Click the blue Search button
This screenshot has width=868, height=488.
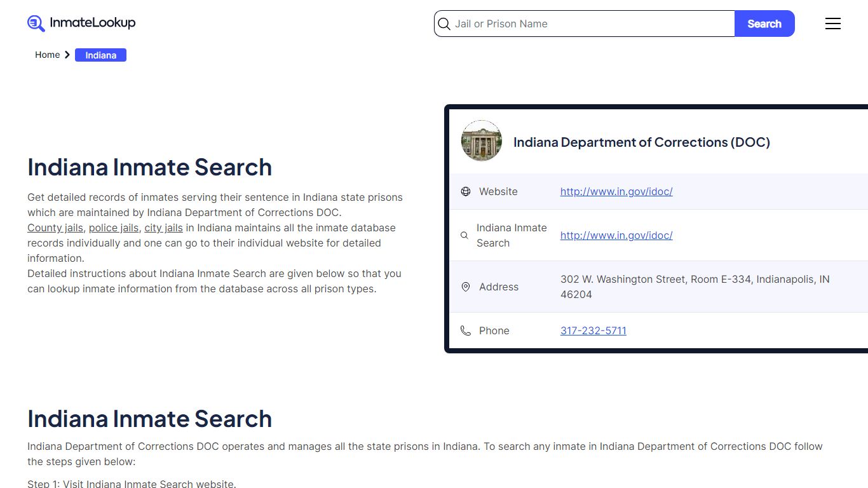[764, 24]
